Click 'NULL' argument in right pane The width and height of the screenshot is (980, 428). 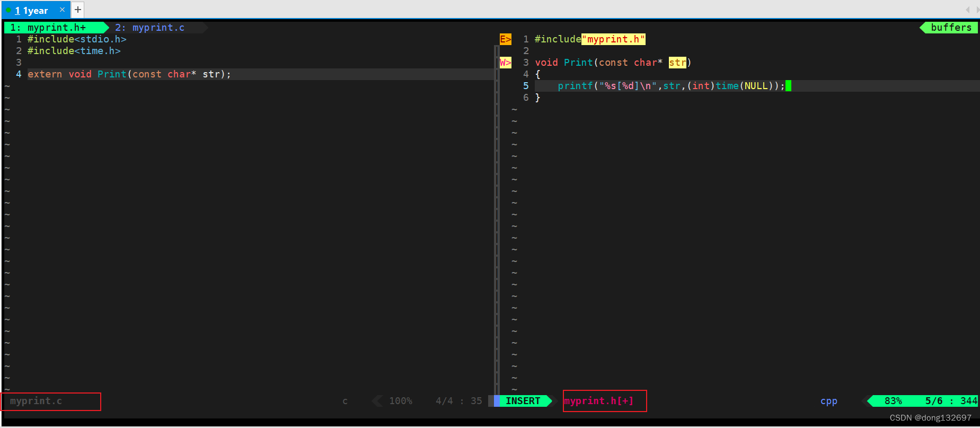coord(756,86)
